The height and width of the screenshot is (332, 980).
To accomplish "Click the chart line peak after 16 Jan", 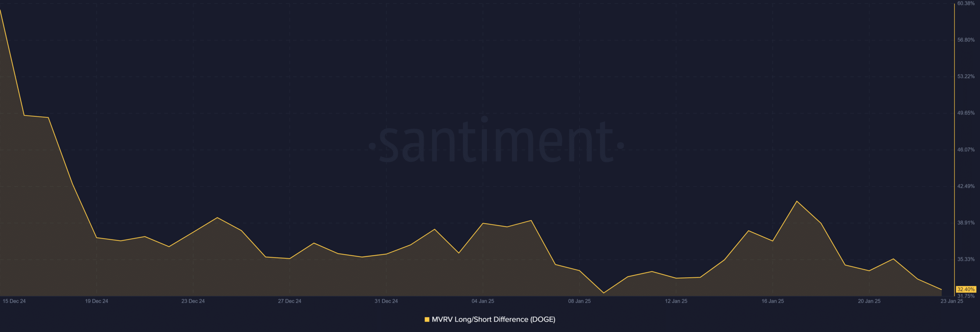I will [x=797, y=201].
